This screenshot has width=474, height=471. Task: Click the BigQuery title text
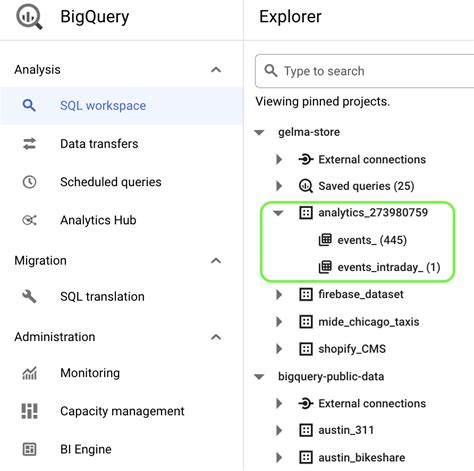pyautogui.click(x=95, y=17)
